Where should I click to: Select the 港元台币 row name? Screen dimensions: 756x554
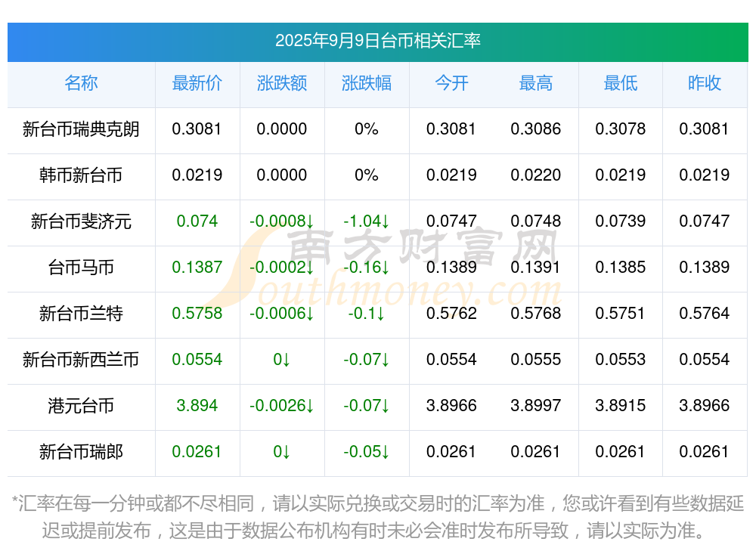pyautogui.click(x=81, y=406)
